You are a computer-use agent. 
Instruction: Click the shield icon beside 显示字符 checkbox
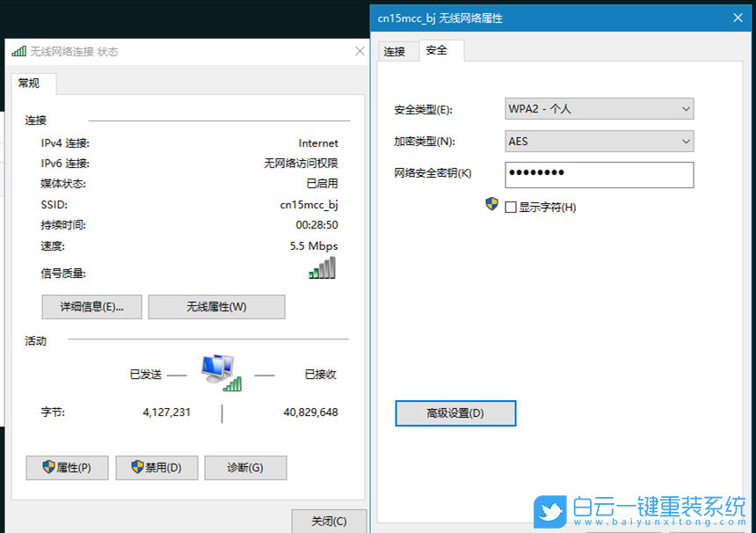tap(491, 204)
